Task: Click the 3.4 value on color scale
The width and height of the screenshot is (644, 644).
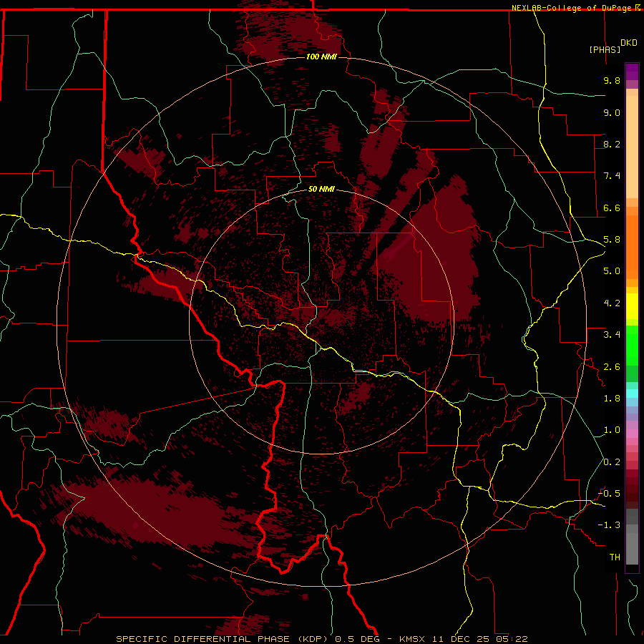Action: (x=612, y=335)
